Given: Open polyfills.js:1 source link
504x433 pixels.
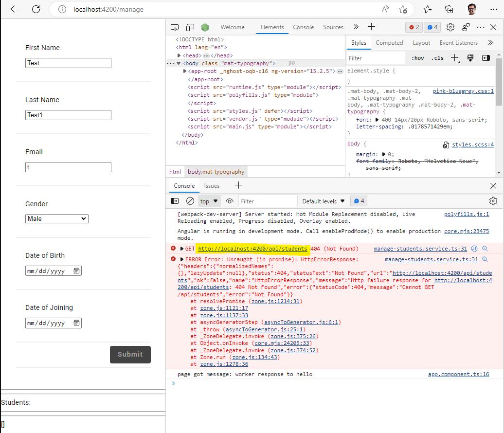Looking at the screenshot, I should [467, 214].
